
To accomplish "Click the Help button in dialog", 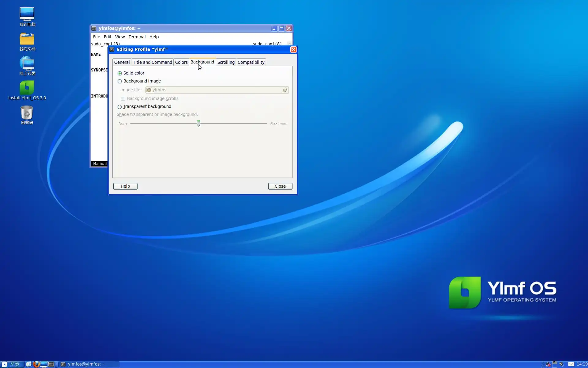I will (x=125, y=186).
